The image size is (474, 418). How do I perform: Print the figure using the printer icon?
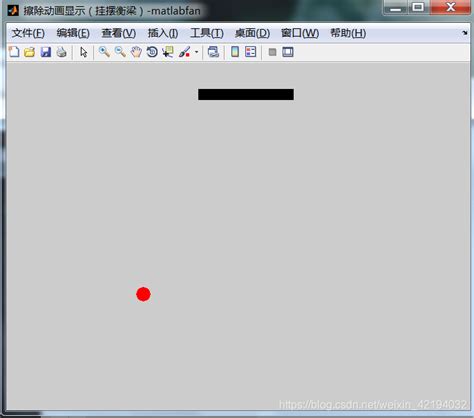(61, 52)
